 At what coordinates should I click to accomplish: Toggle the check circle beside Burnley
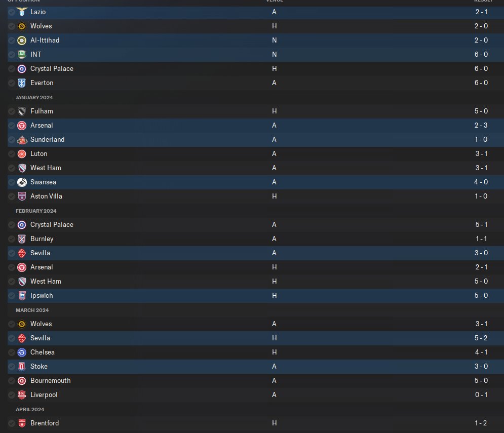(x=12, y=239)
